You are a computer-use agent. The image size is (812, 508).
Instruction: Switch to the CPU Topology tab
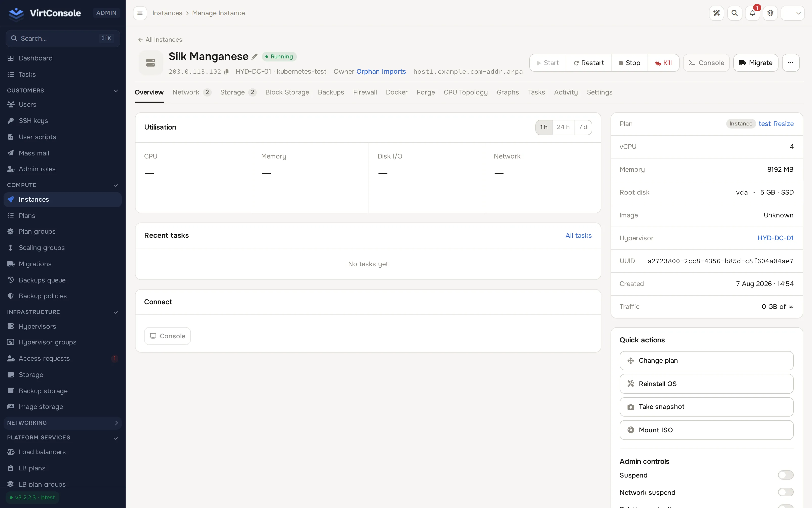tap(465, 92)
